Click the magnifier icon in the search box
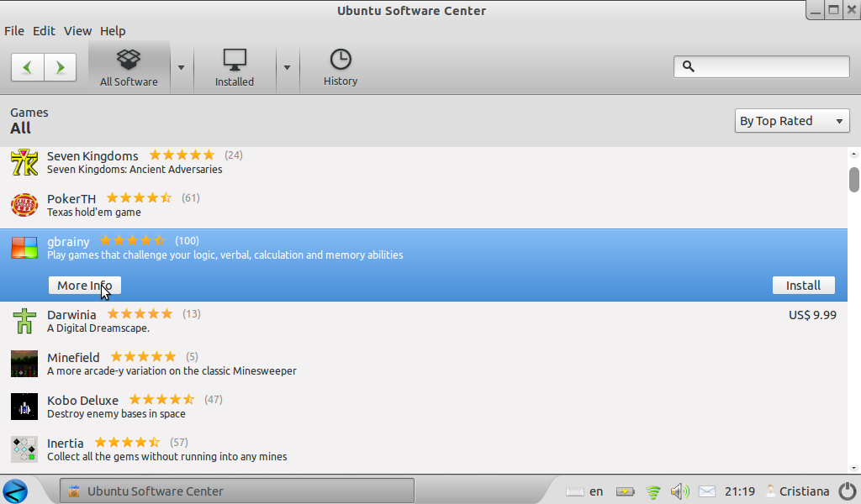 tap(688, 66)
